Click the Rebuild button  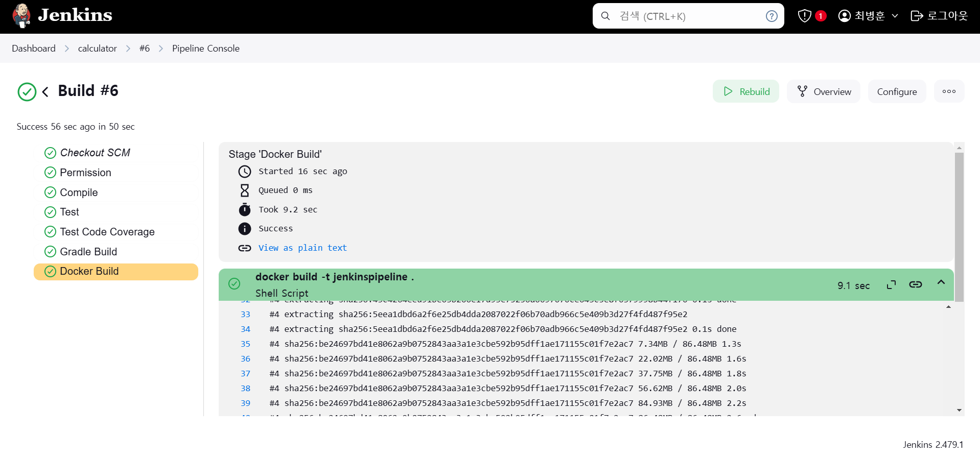coord(746,91)
